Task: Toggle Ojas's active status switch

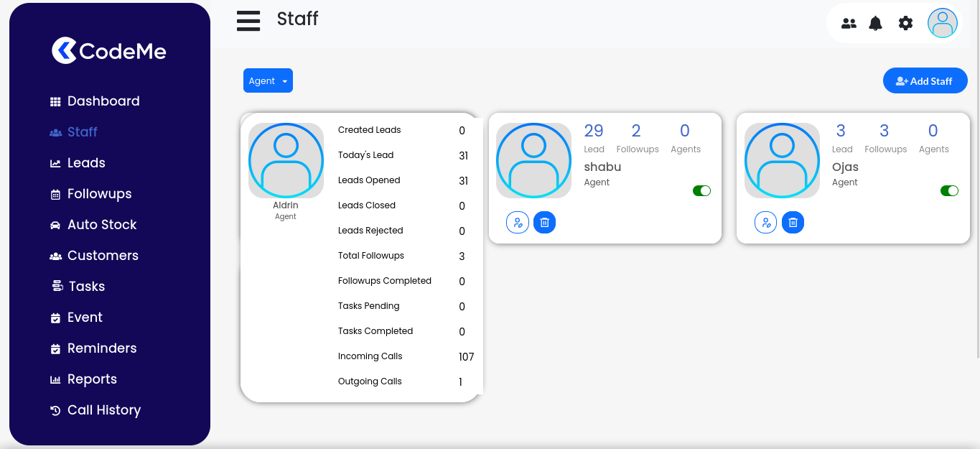Action: point(949,190)
